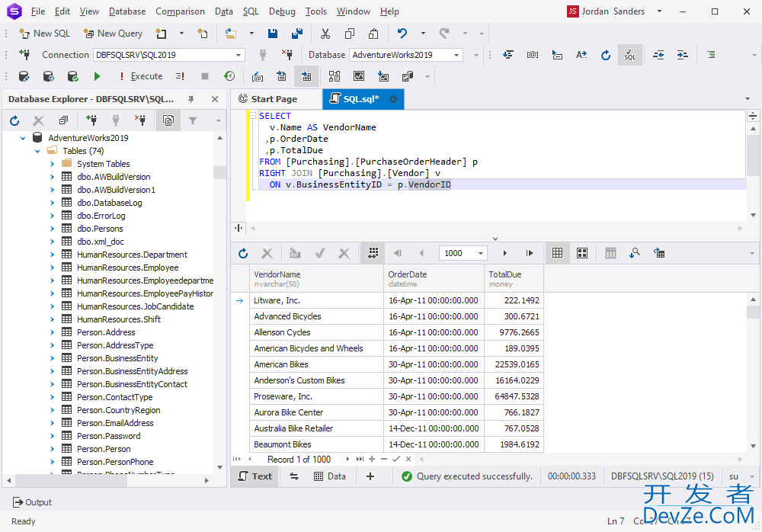This screenshot has width=762, height=532.
Task: Collapse the SELECT code block in editor
Action: click(x=253, y=116)
